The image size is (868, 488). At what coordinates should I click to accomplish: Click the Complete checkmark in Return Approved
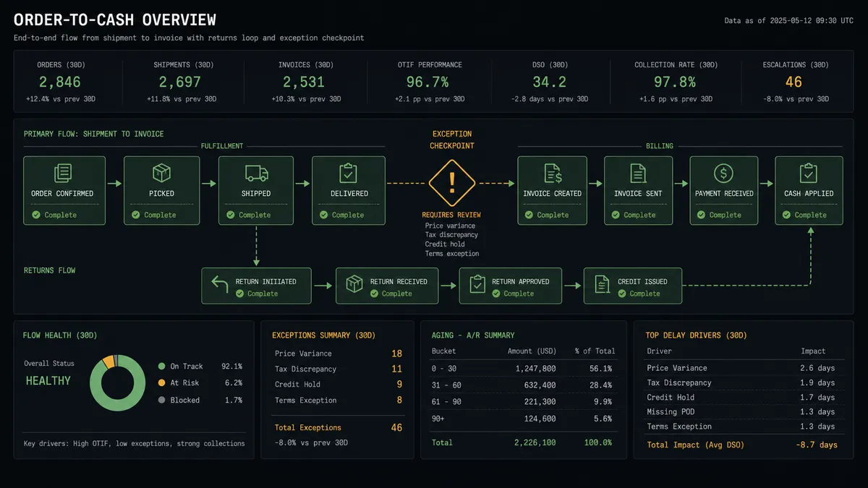tap(495, 294)
